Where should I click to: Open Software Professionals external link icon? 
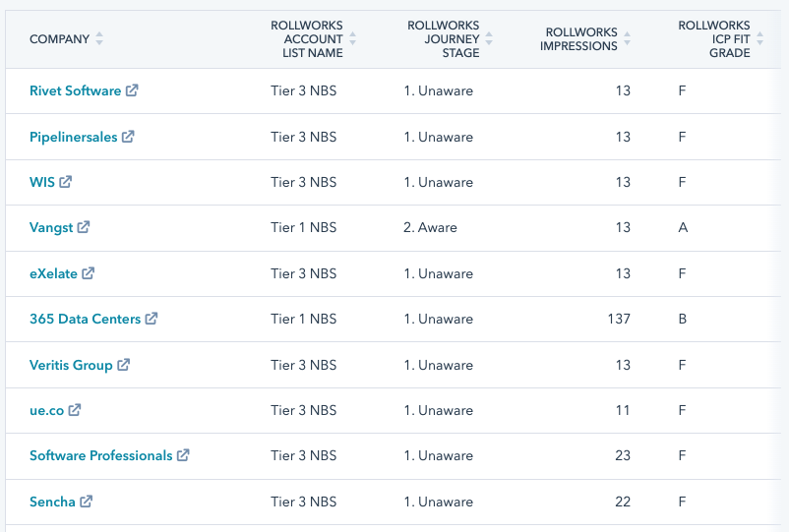pos(183,455)
